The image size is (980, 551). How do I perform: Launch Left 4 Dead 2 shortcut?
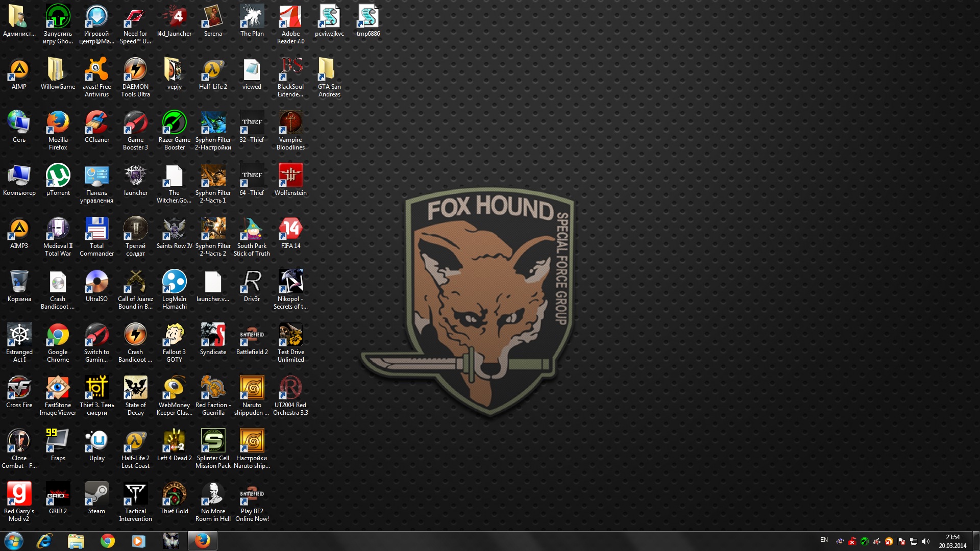click(174, 445)
